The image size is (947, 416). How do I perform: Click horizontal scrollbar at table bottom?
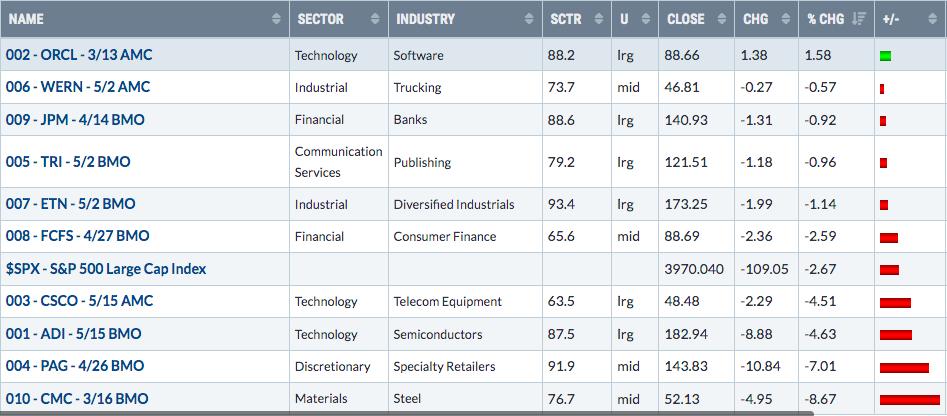[406, 414]
